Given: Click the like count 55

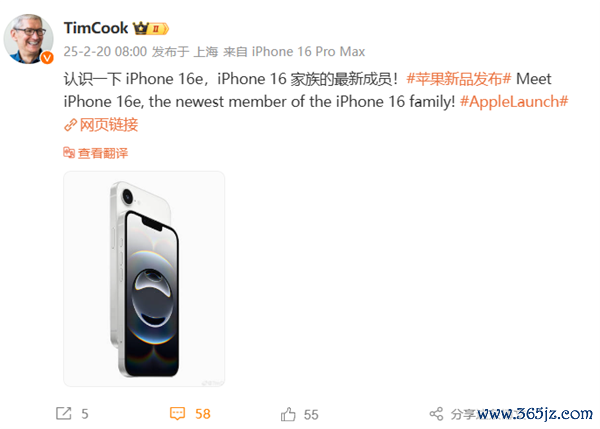Looking at the screenshot, I should point(311,414).
